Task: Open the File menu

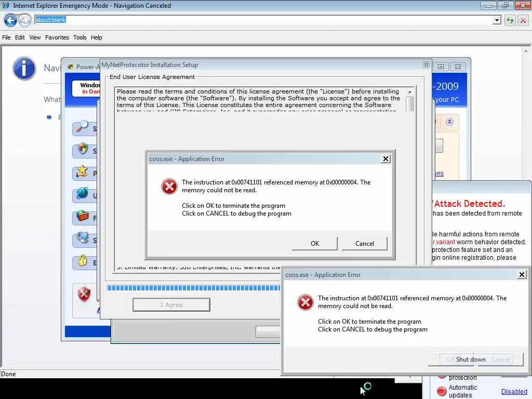Action: pos(6,37)
